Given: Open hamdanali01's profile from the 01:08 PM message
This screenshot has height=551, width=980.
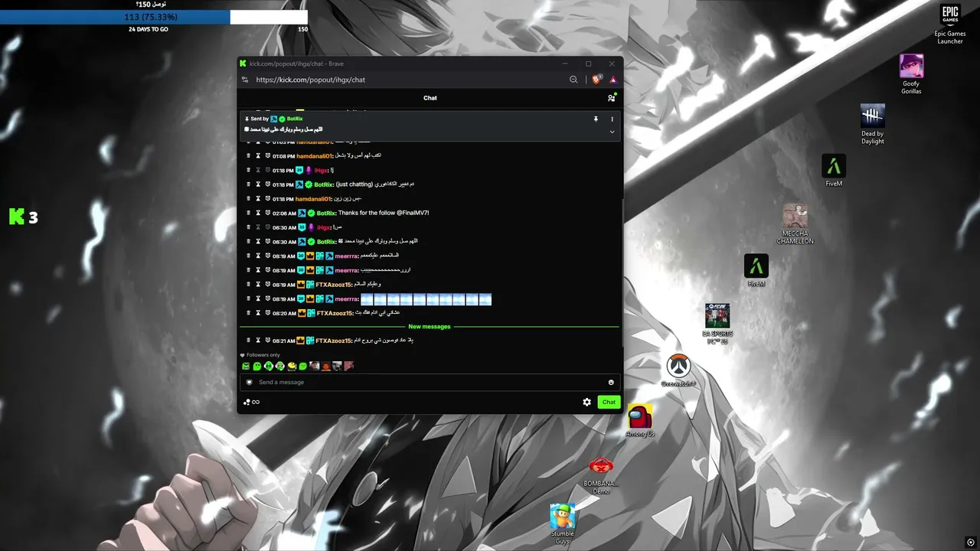Looking at the screenshot, I should point(314,156).
